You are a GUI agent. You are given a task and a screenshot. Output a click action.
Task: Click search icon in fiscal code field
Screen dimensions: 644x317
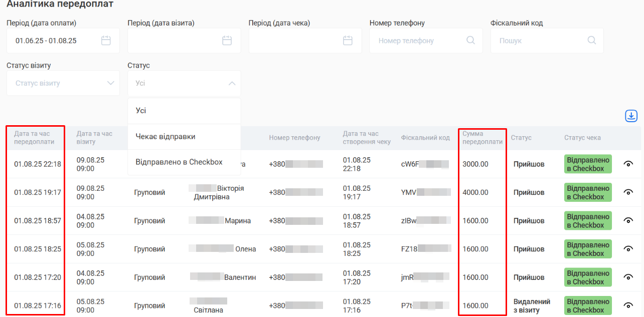[591, 41]
